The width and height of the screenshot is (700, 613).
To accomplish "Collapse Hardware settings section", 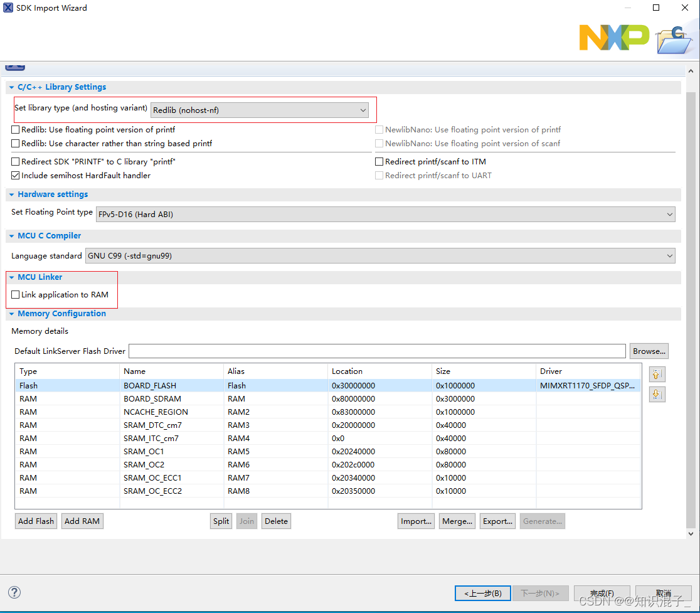I will point(12,195).
